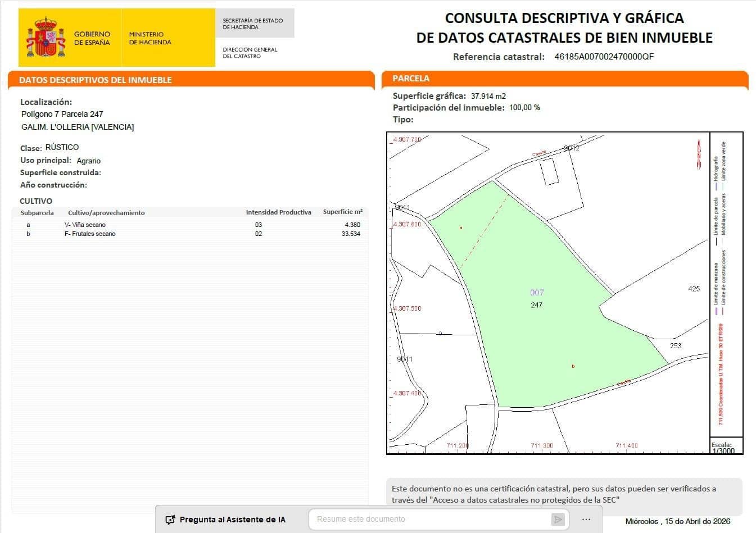Click the catastral reference 46185A007002470000QF
Viewport: 756px width, 533px height.
[x=603, y=56]
